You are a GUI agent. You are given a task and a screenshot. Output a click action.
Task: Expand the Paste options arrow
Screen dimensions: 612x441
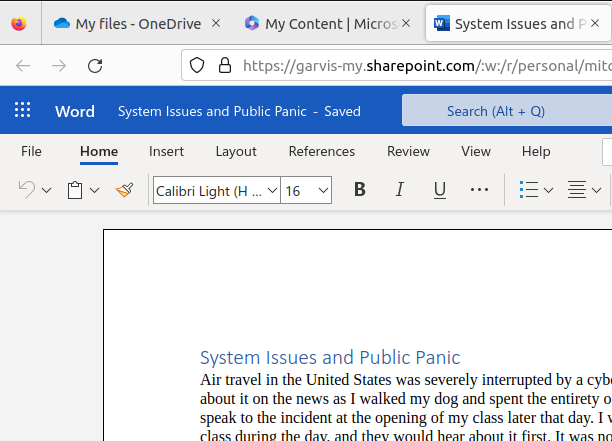tap(95, 190)
